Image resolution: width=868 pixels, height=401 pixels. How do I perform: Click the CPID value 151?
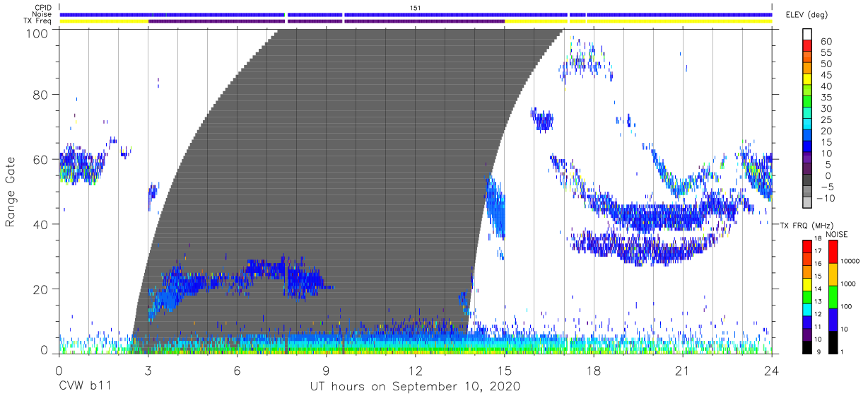tap(416, 7)
